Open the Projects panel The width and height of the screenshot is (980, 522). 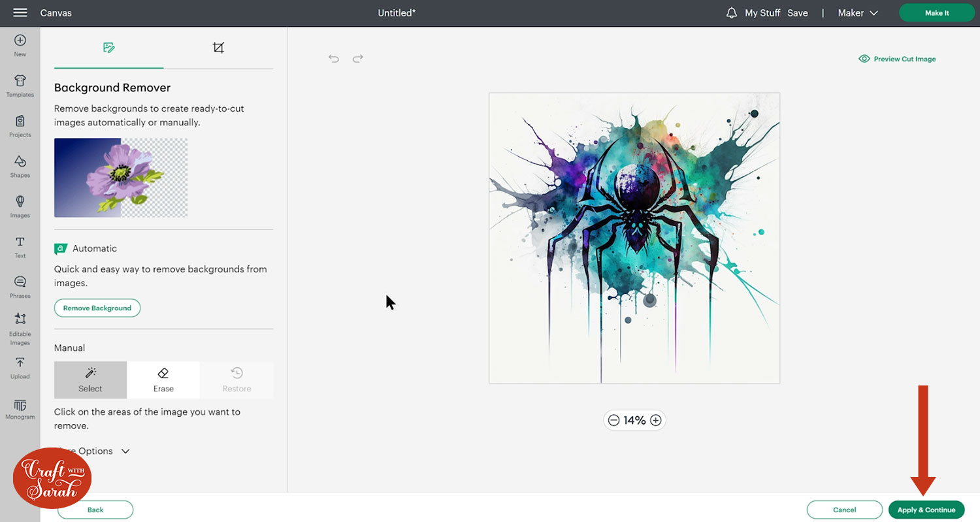pyautogui.click(x=20, y=126)
